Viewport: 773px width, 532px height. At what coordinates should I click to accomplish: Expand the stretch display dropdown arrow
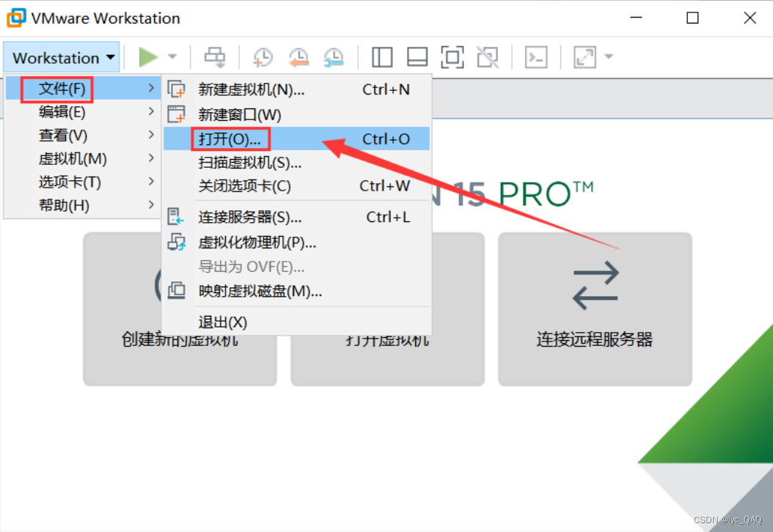pos(609,56)
